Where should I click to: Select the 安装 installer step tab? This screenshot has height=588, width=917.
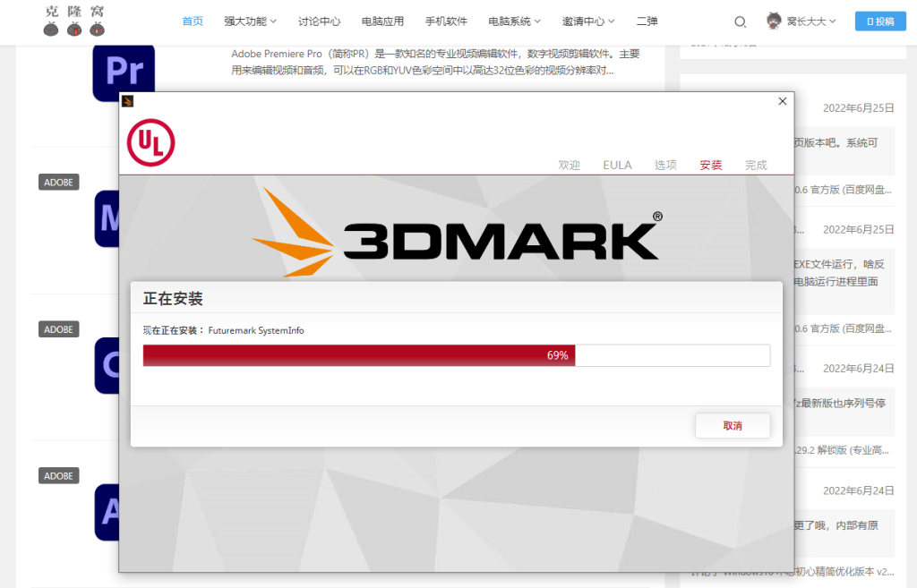tap(710, 166)
